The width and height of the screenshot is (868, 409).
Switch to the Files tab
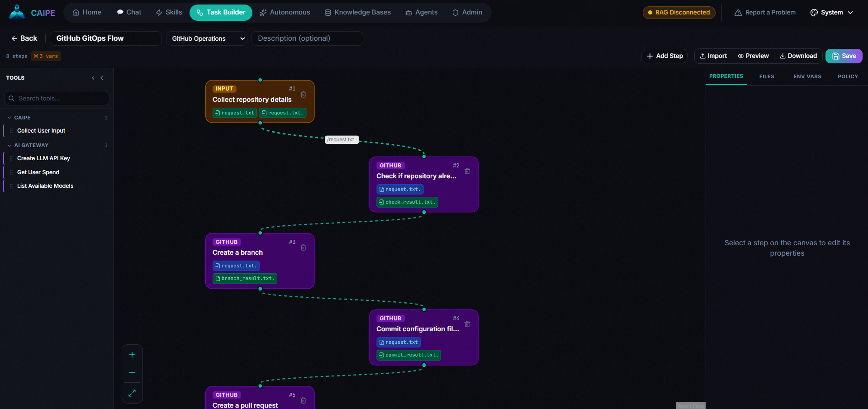[766, 76]
